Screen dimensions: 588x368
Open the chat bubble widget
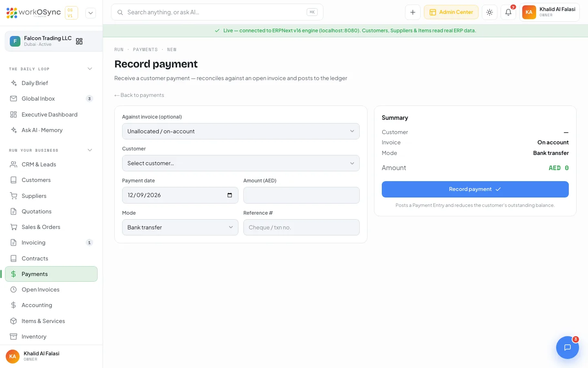[567, 348]
